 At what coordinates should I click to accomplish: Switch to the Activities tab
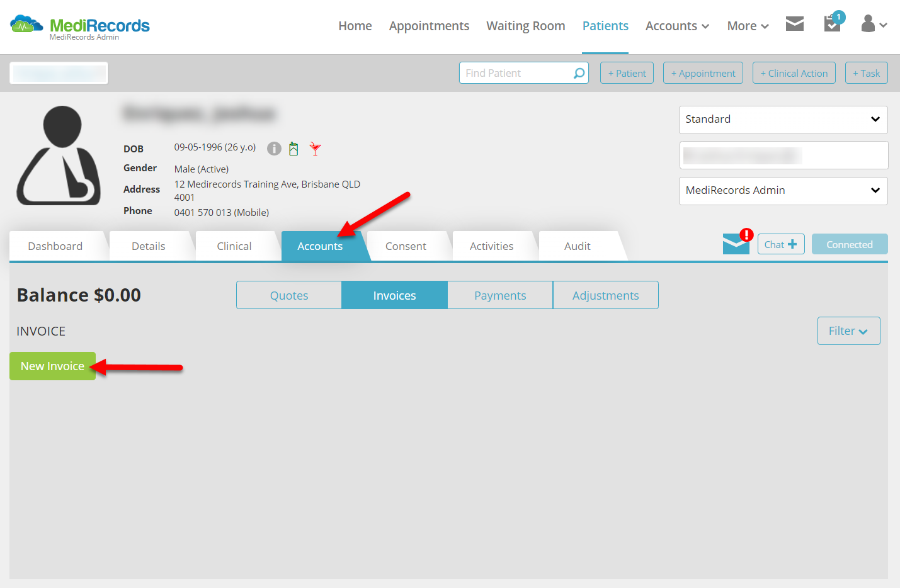coord(491,246)
